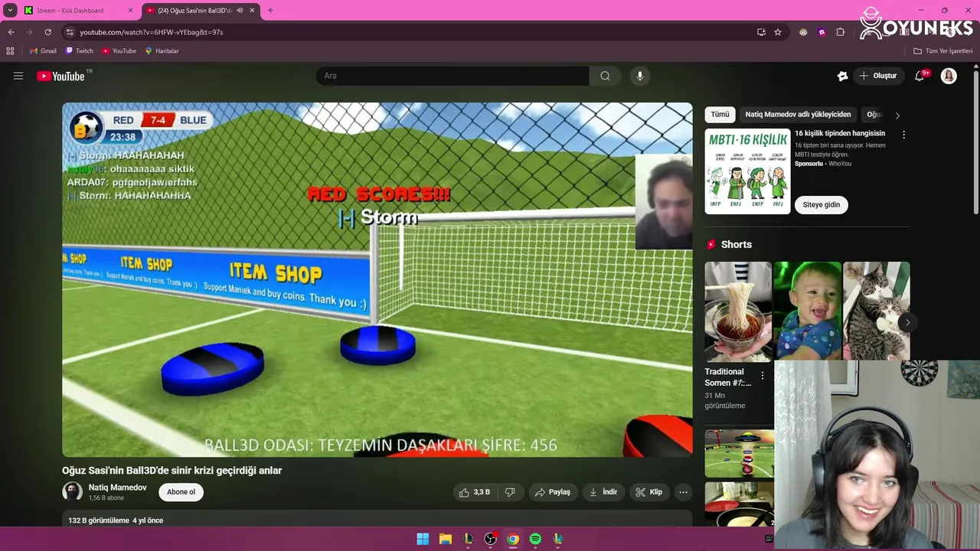Viewport: 980px width, 551px height.
Task: Click the magnifier search button
Action: tap(605, 76)
